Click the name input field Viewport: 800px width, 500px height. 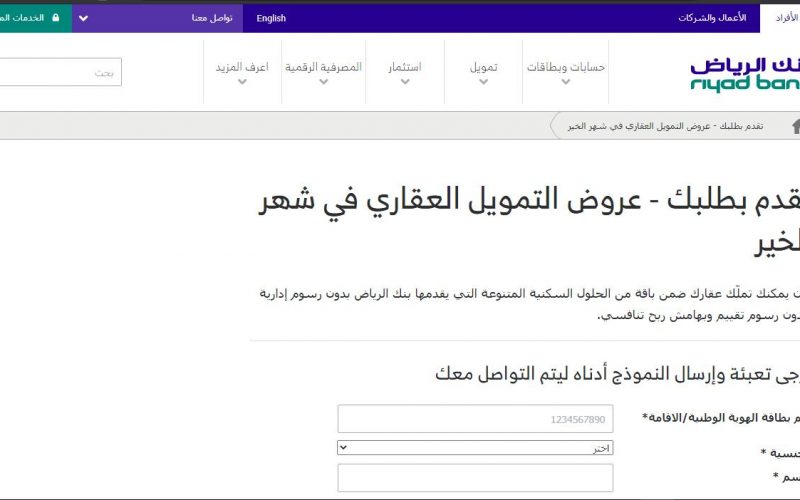pos(475,478)
